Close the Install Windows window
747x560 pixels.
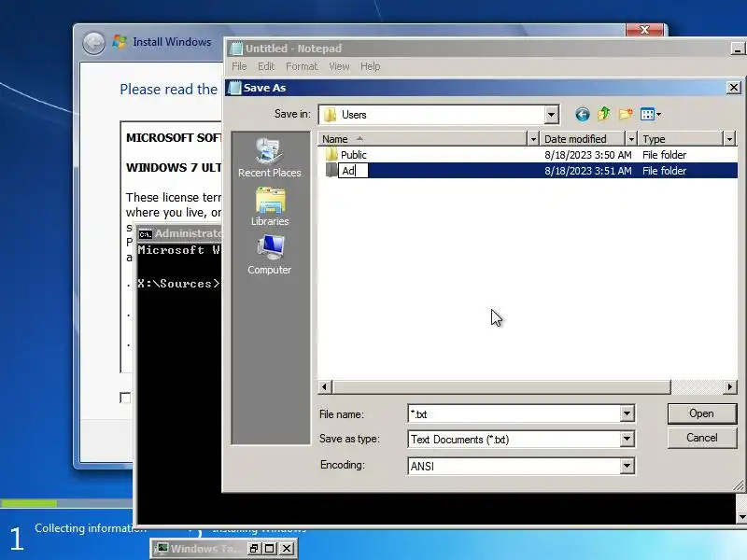[644, 30]
